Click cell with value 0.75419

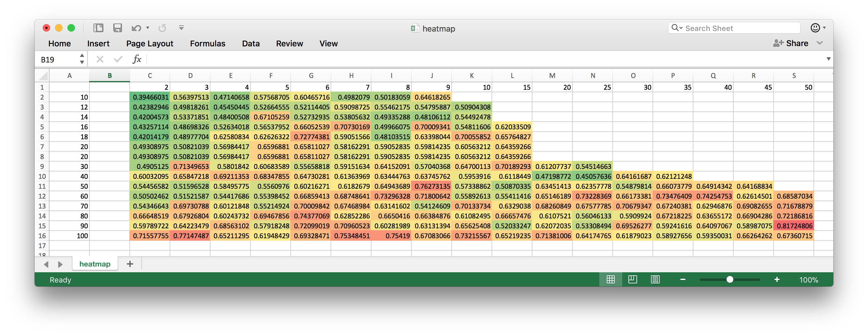(x=391, y=236)
